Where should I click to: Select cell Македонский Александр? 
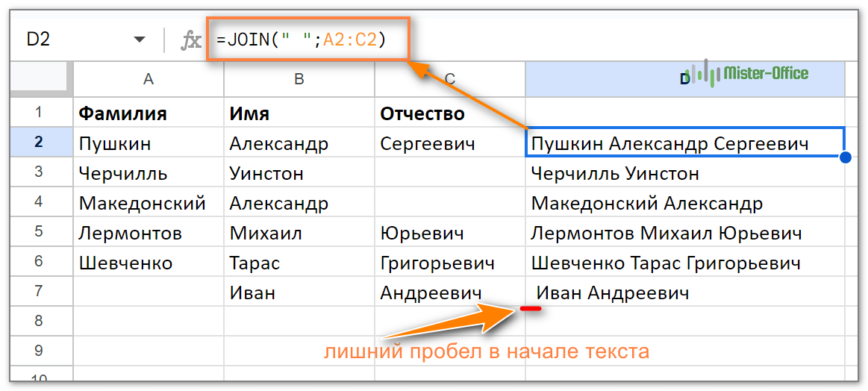pyautogui.click(x=684, y=202)
